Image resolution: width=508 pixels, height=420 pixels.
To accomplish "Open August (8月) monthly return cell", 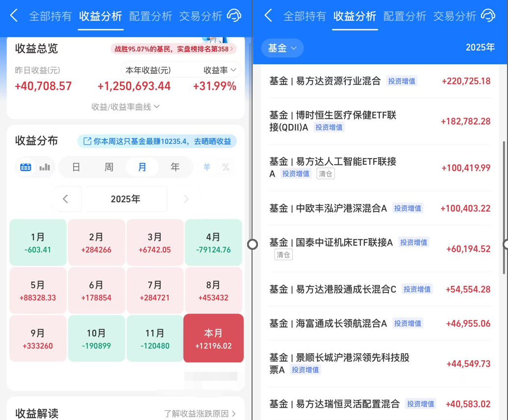I will 213,290.
